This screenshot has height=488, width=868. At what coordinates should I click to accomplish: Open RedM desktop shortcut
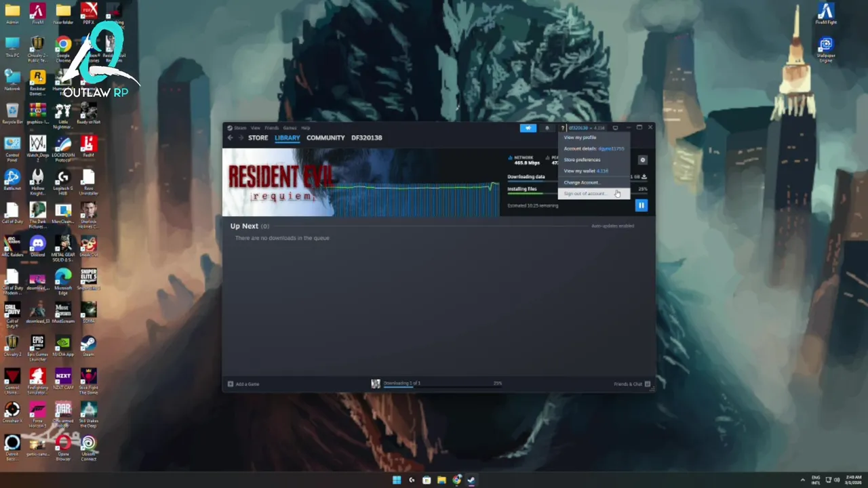click(88, 146)
